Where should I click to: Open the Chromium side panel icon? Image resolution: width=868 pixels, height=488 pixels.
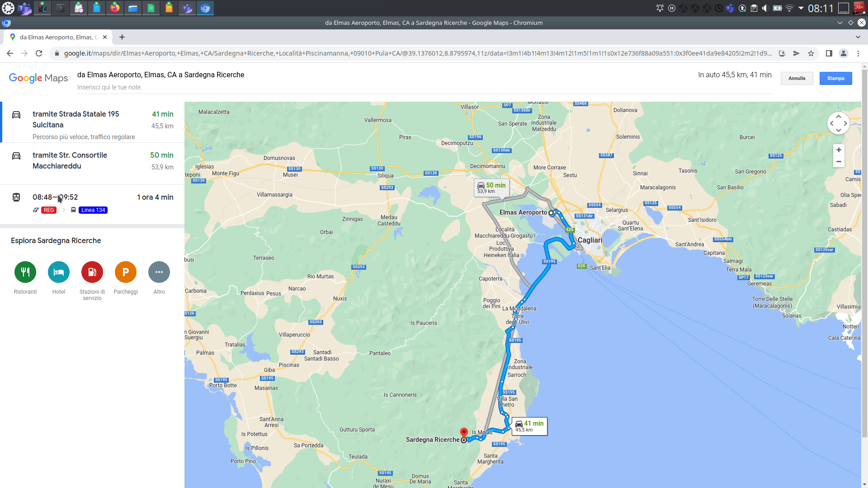tap(829, 53)
